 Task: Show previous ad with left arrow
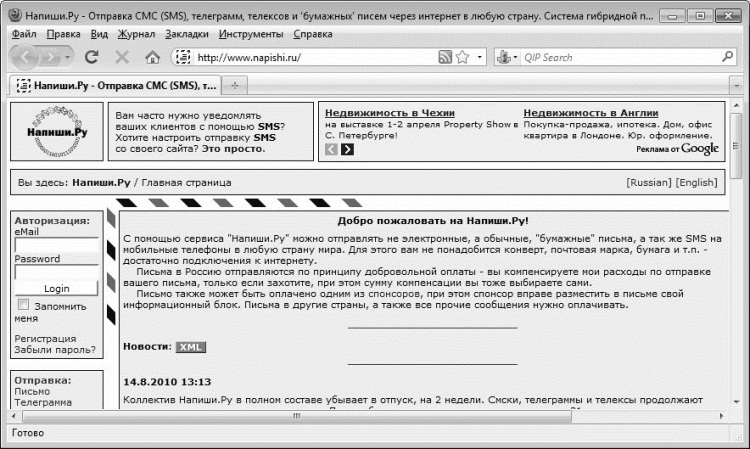pyautogui.click(x=331, y=149)
